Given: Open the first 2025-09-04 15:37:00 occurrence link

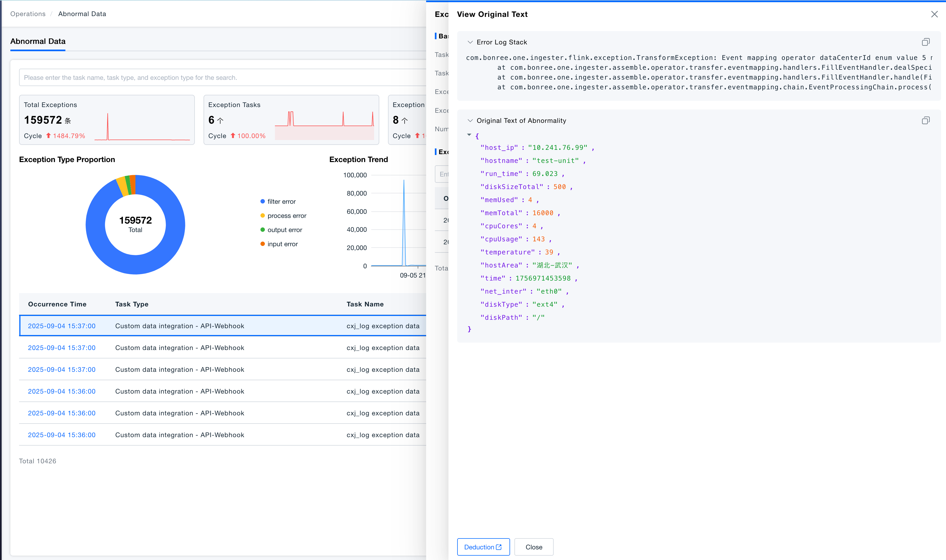Looking at the screenshot, I should 62,326.
